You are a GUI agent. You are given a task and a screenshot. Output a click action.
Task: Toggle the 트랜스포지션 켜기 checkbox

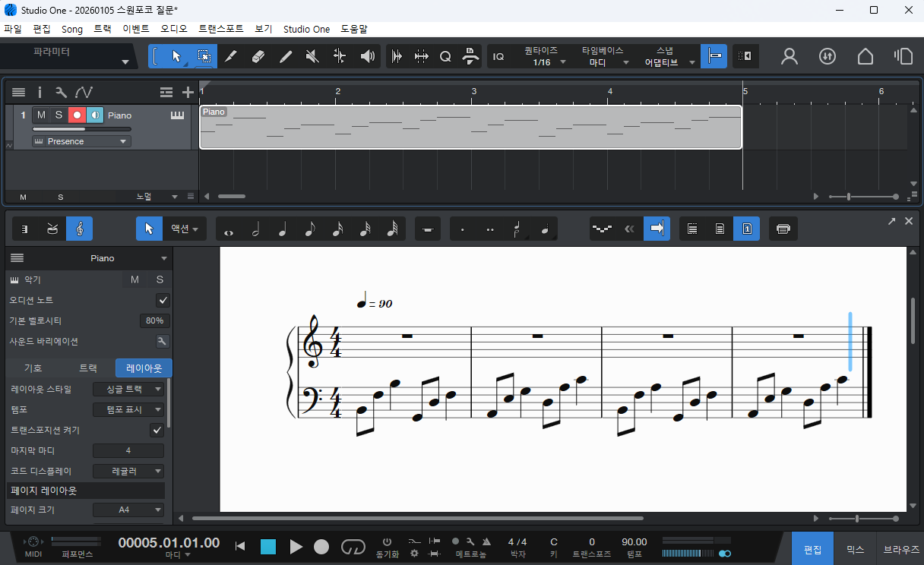tap(157, 430)
